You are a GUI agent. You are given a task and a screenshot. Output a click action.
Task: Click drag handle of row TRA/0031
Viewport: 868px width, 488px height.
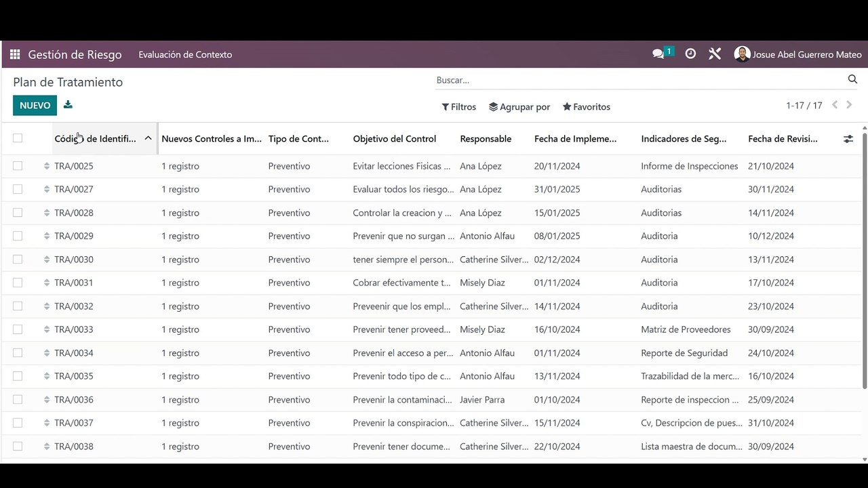click(47, 283)
